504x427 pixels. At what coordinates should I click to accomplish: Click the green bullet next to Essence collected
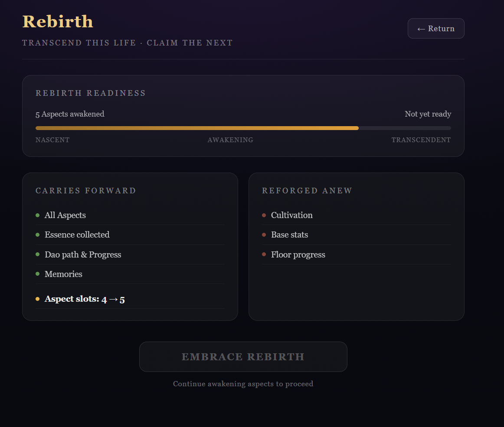[x=38, y=235]
